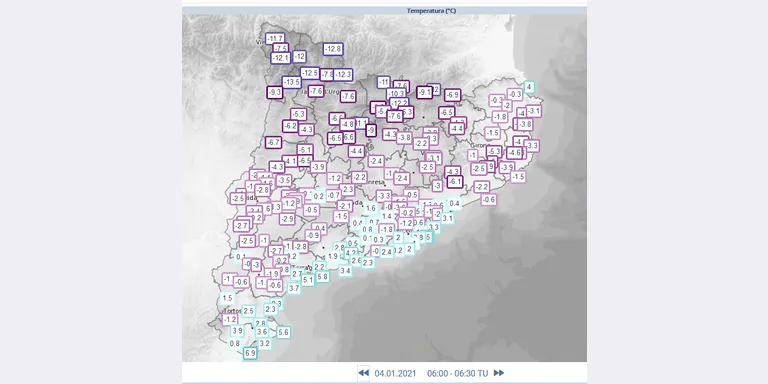The height and width of the screenshot is (384, 768).
Task: Select the -9.1 station label
Action: (x=425, y=92)
